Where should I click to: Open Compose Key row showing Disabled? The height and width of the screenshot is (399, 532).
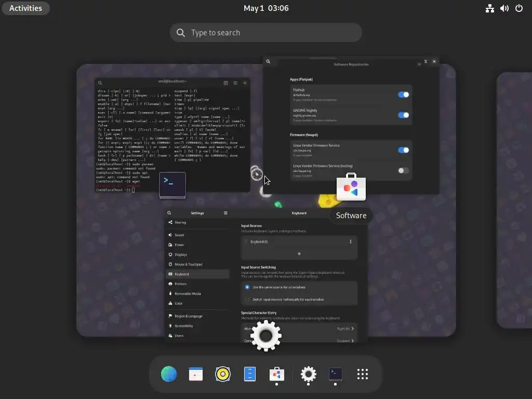click(x=299, y=340)
